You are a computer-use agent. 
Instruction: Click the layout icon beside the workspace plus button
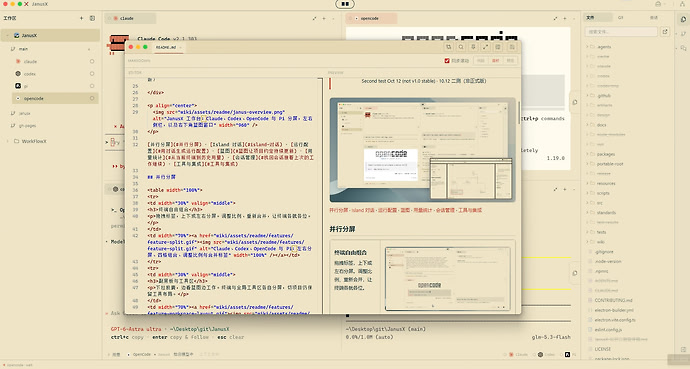pos(92,18)
